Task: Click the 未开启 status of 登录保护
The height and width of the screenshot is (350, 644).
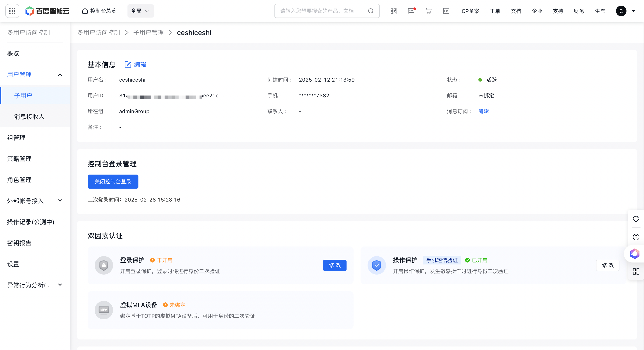Action: pos(161,260)
